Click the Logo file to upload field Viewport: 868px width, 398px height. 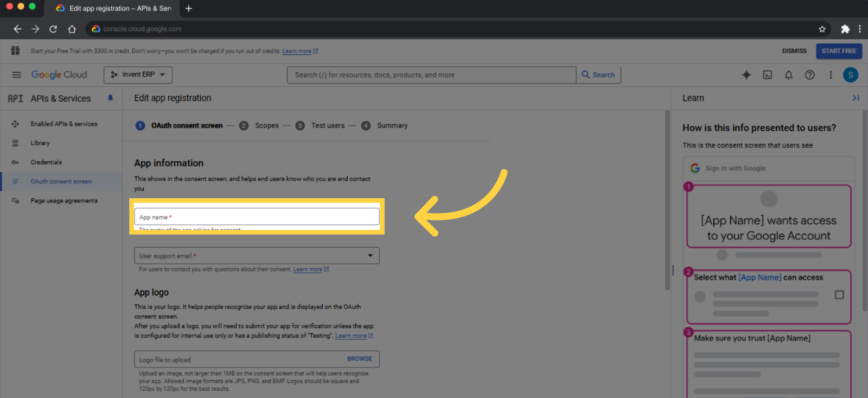pyautogui.click(x=257, y=359)
